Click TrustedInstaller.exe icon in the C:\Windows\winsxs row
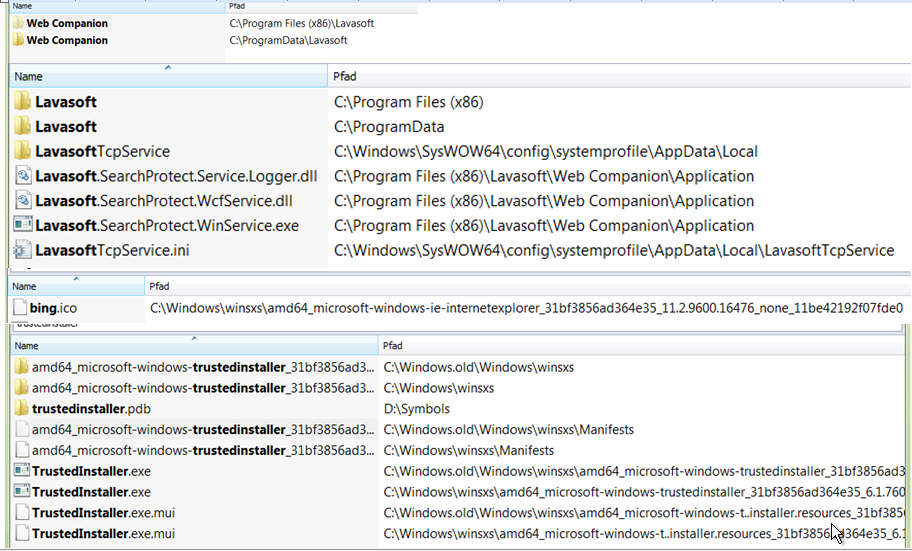This screenshot has width=912, height=551. tap(22, 492)
